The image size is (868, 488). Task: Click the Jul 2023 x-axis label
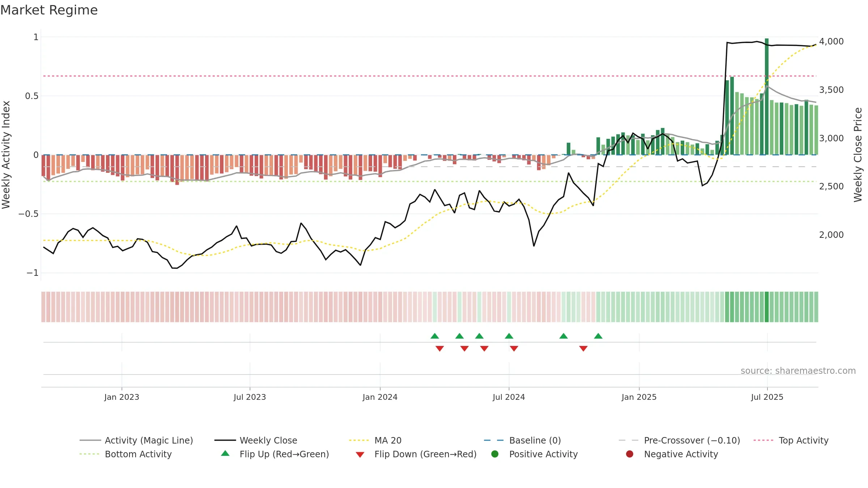(x=250, y=397)
